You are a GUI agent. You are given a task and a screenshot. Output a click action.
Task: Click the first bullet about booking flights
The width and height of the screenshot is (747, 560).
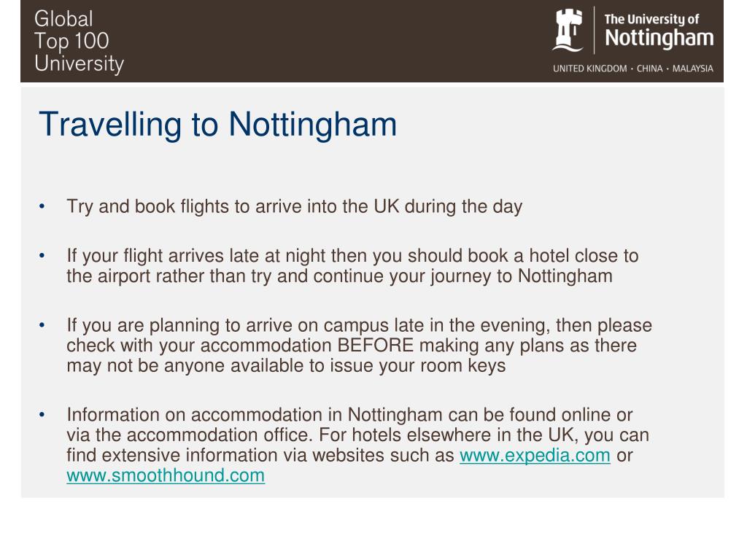pyautogui.click(x=295, y=206)
